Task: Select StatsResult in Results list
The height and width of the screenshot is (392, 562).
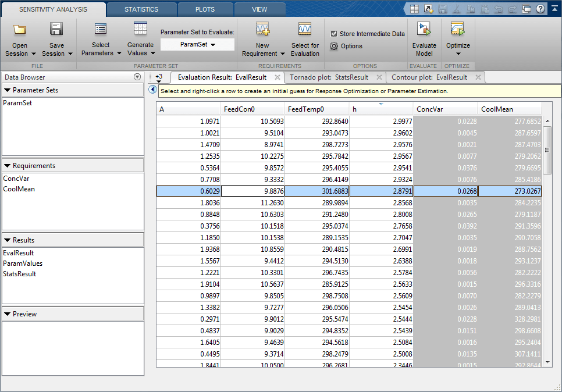Action: pos(20,274)
